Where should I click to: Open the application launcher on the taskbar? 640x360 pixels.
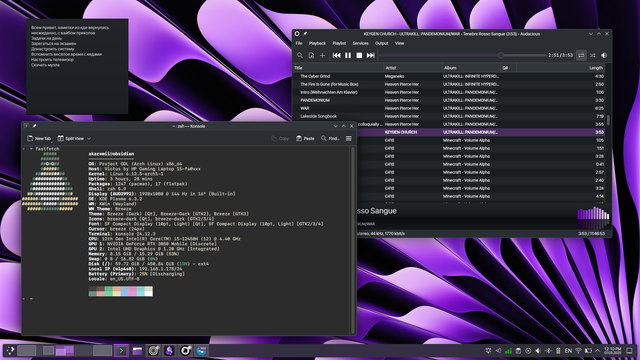[10, 350]
